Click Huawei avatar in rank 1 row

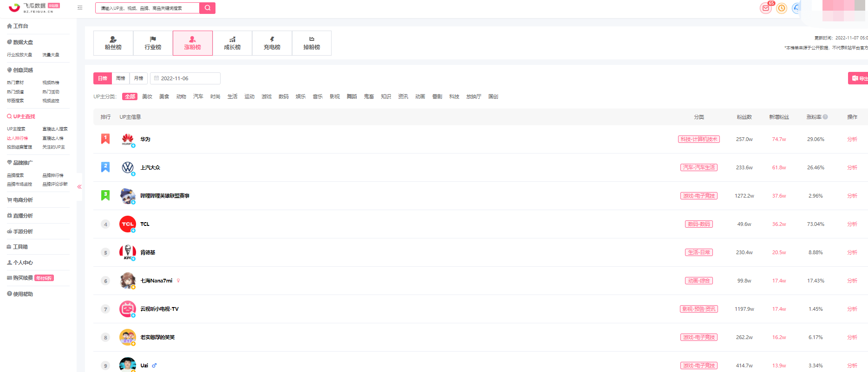tap(128, 139)
